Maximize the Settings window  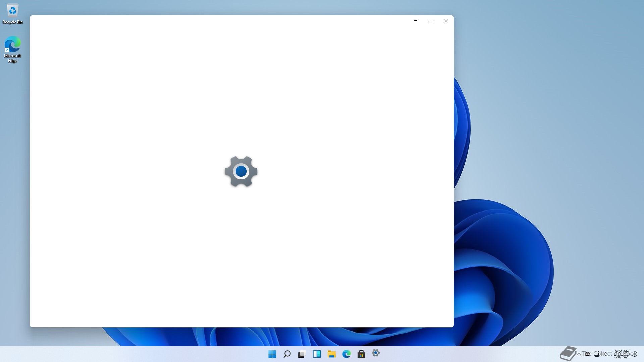(x=431, y=21)
